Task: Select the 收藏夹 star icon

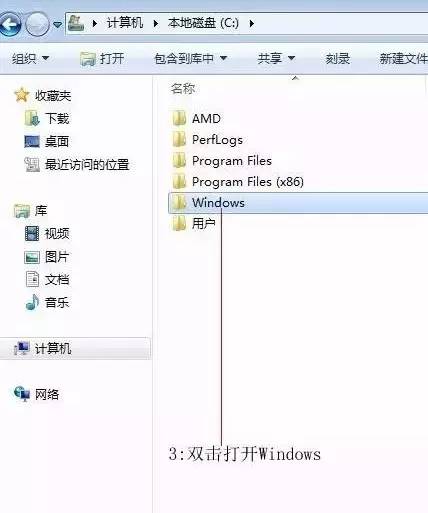Action: click(x=22, y=95)
